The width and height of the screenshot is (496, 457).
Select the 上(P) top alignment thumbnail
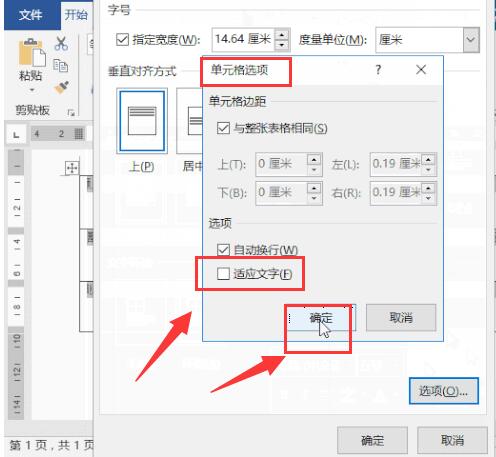142,120
